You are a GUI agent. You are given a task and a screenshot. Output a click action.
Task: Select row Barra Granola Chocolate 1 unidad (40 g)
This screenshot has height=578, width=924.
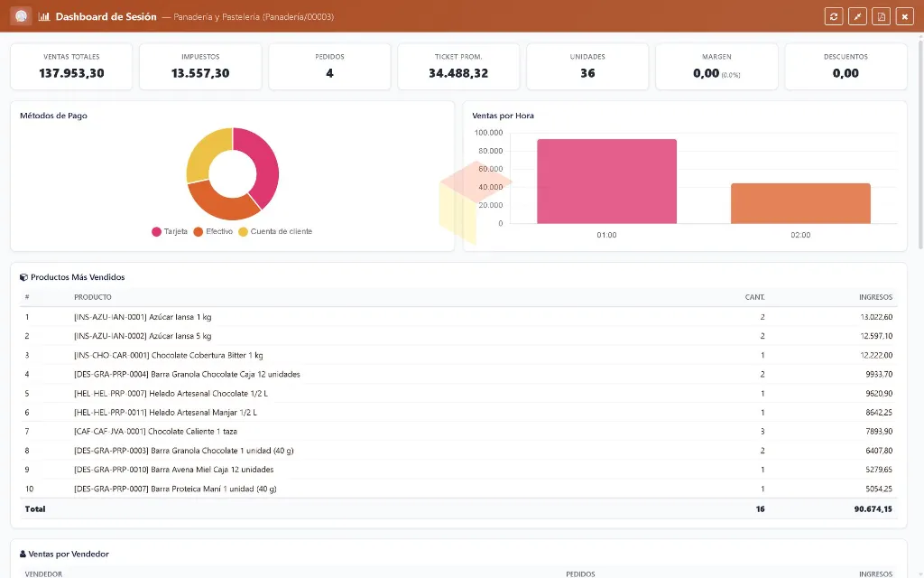(x=458, y=451)
